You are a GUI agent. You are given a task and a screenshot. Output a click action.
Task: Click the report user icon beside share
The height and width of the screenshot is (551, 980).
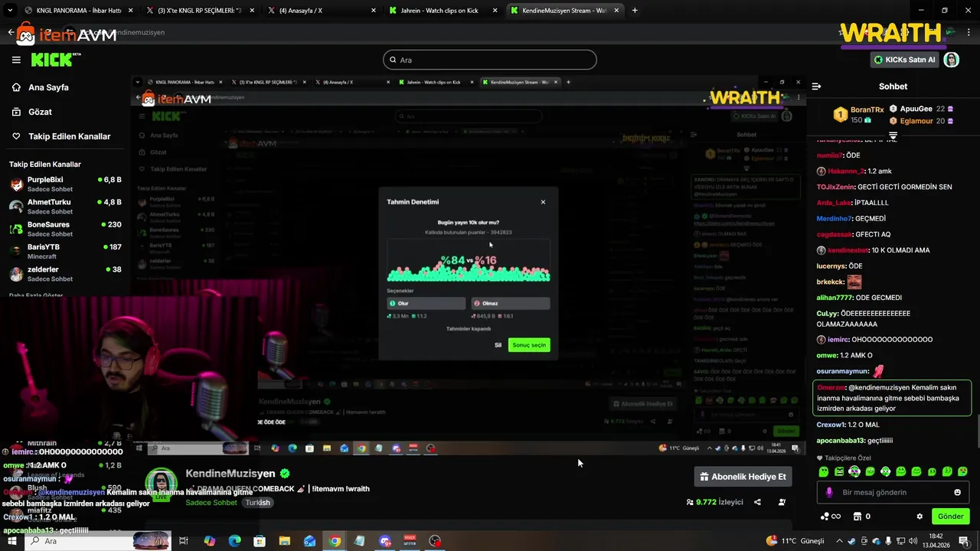click(x=782, y=502)
